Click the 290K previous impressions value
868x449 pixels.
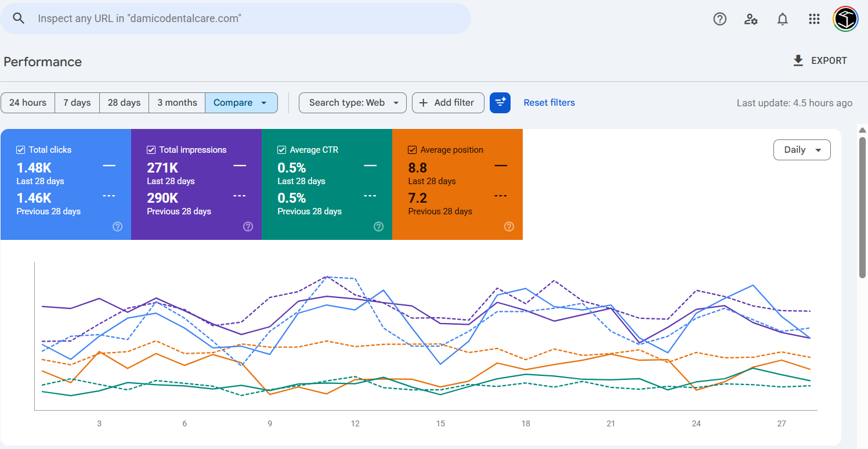(162, 198)
